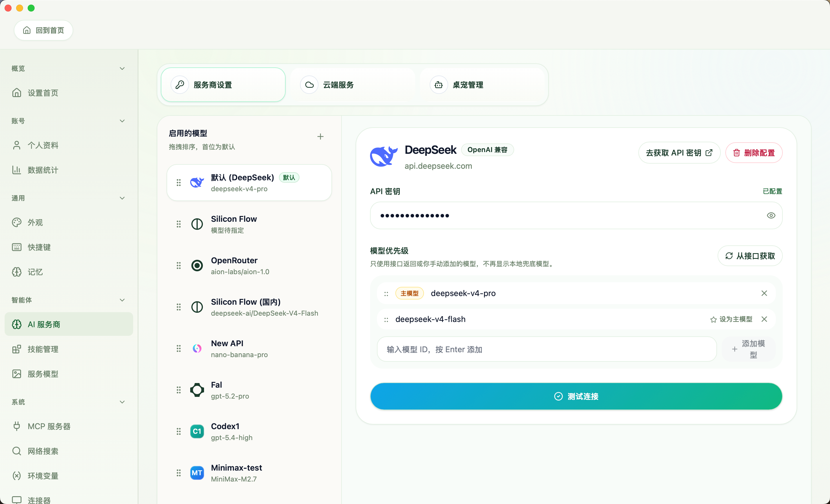Select the Fal provider entry
The image size is (830, 504).
(249, 390)
